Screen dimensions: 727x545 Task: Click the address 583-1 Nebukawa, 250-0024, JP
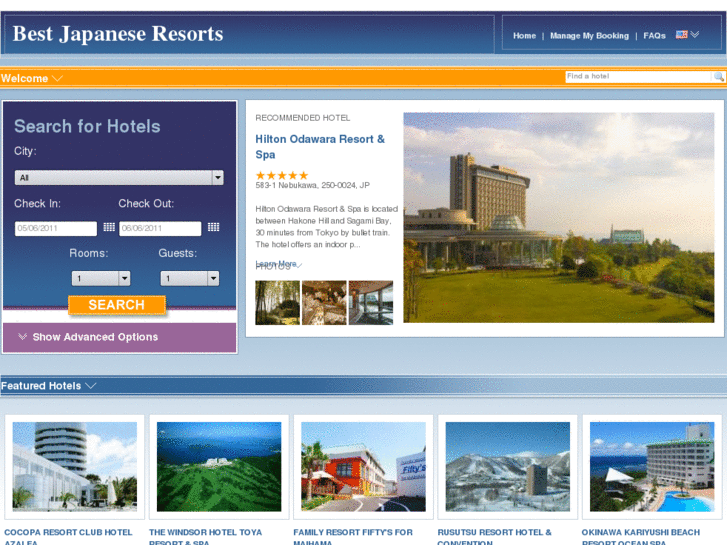click(x=312, y=185)
